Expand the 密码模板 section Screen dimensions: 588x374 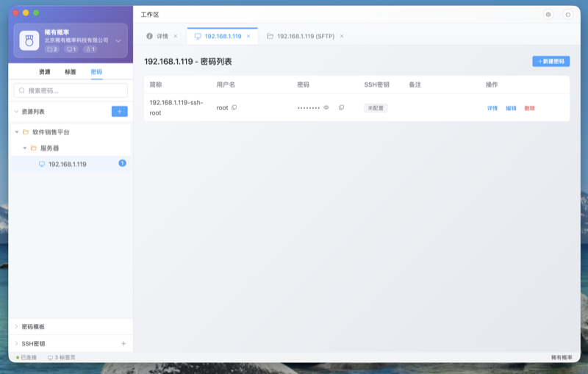click(x=17, y=326)
